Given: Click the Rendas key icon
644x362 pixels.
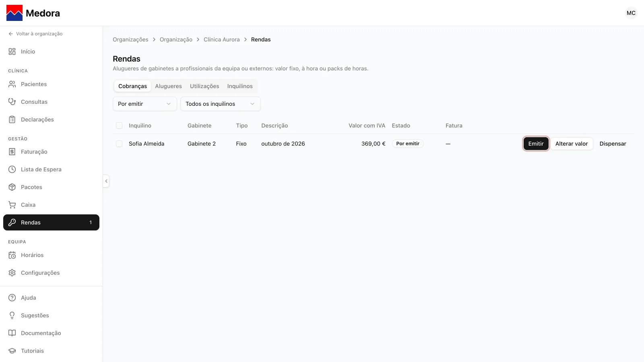Looking at the screenshot, I should click(12, 222).
